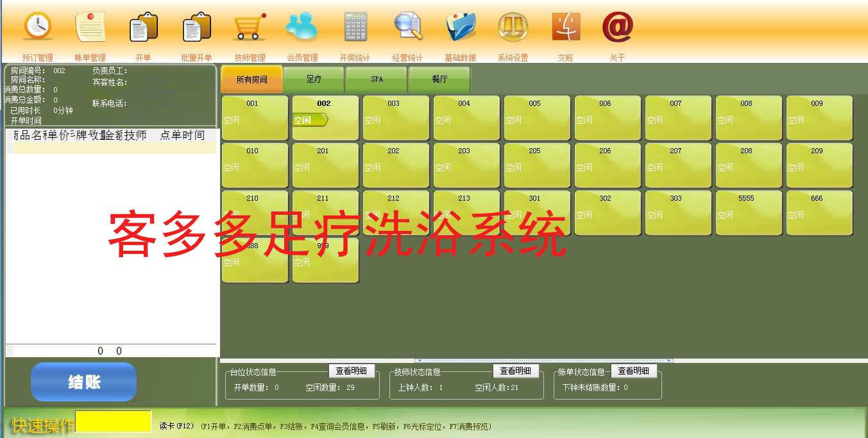This screenshot has width=868, height=438.
Task: Open 预订管理 clock icon
Action: click(38, 27)
